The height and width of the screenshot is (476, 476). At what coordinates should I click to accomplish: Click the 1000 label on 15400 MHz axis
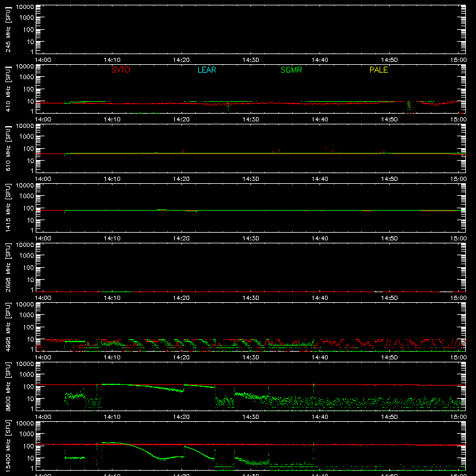[x=27, y=434]
